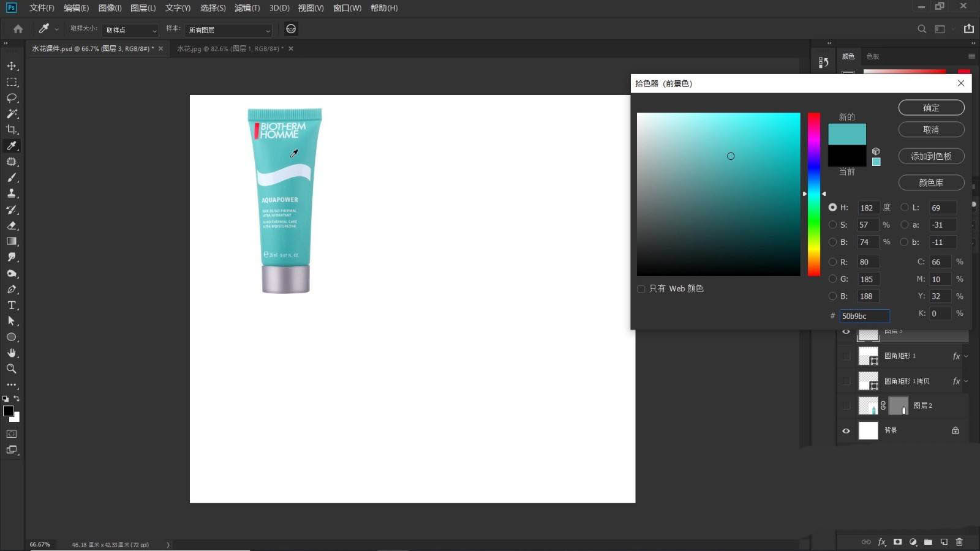Select the Gradient tool

coord(12,241)
